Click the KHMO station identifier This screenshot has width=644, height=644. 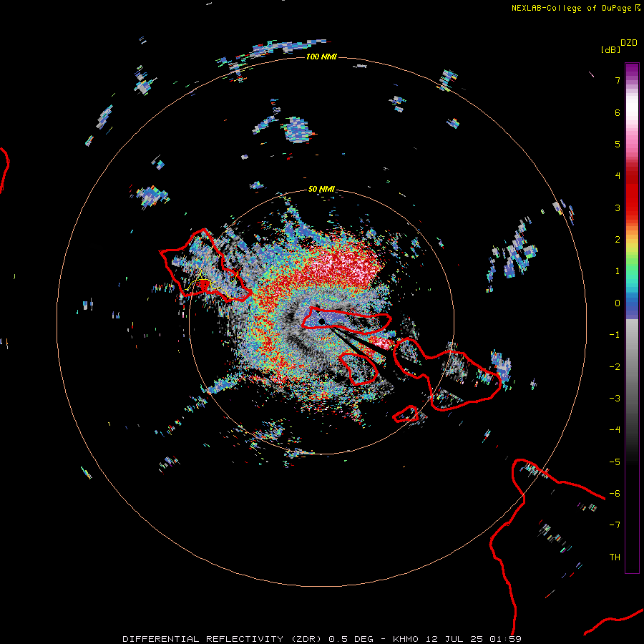pos(406,639)
